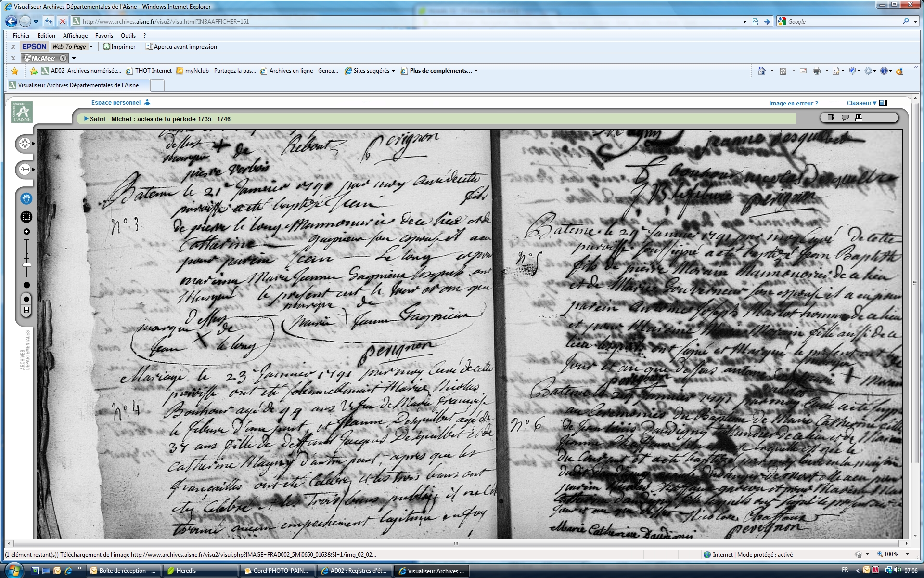Screen dimensions: 924x578
Task: Open the viewer comment bubble icon
Action: (x=845, y=118)
